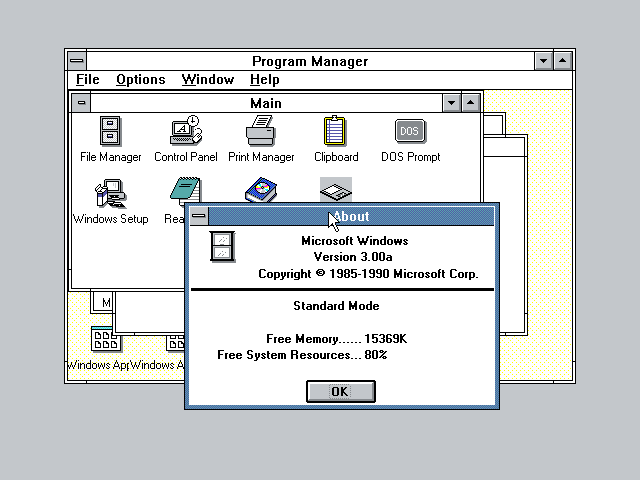
Task: Select the Clipboard icon
Action: pos(335,131)
